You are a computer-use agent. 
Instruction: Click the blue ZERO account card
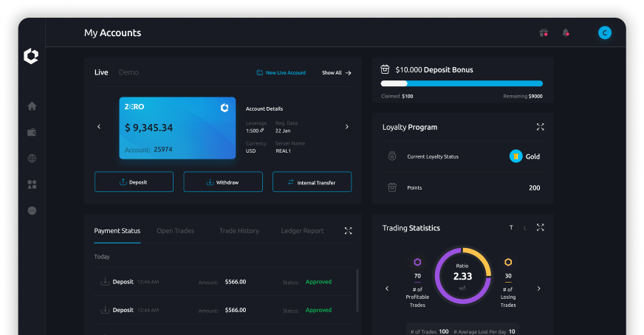pos(177,128)
